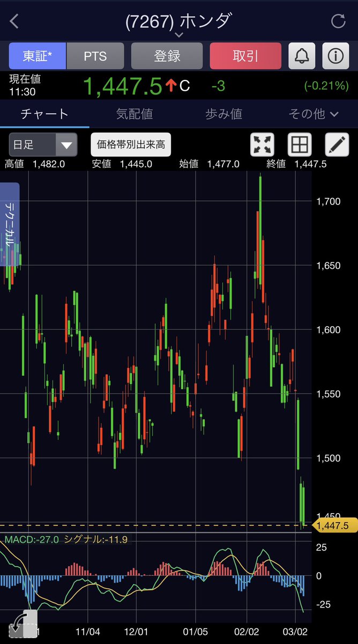
Task: Open stock information via info icon
Action: tap(336, 56)
